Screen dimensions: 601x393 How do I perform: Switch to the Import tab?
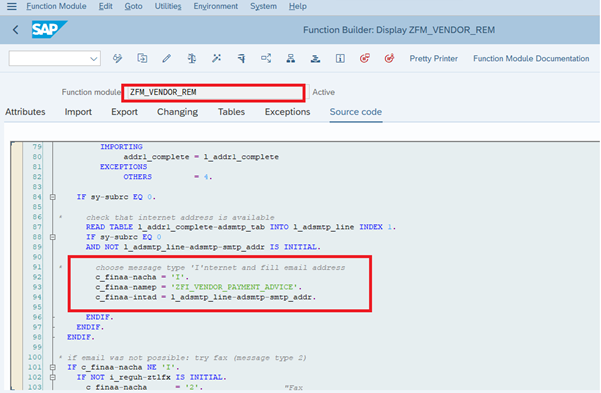tap(78, 112)
